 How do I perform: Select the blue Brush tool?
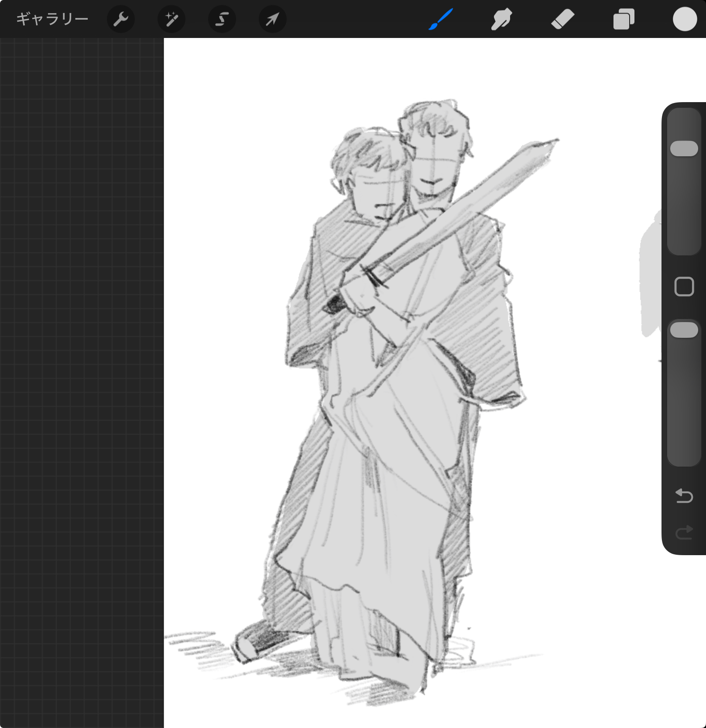coord(441,19)
